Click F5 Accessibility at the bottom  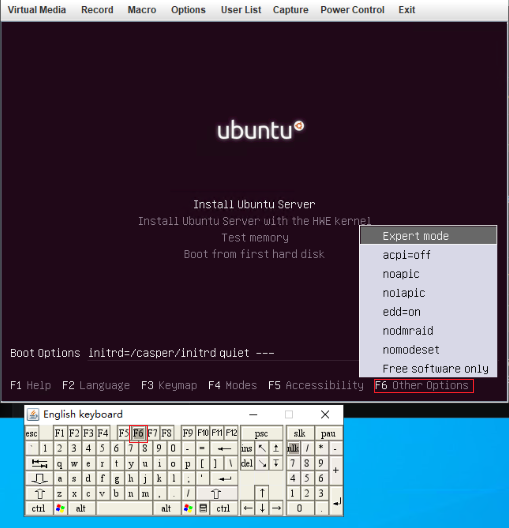click(x=316, y=385)
